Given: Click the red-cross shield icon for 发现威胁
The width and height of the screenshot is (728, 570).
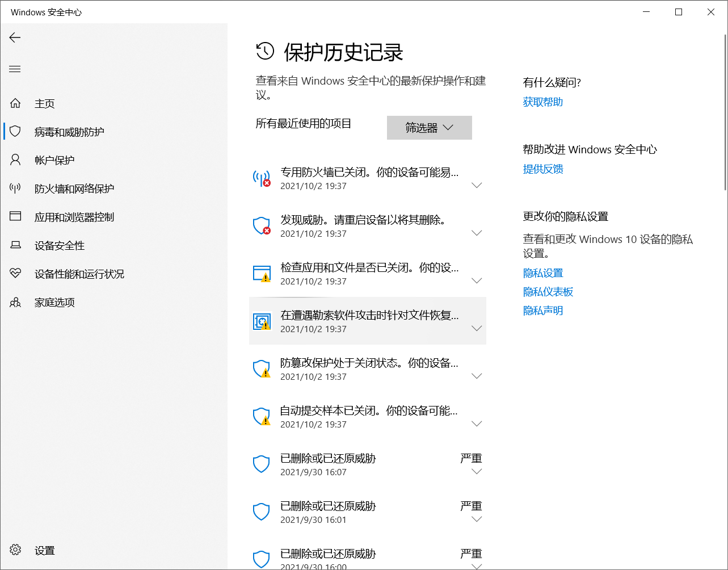Looking at the screenshot, I should pos(262,226).
